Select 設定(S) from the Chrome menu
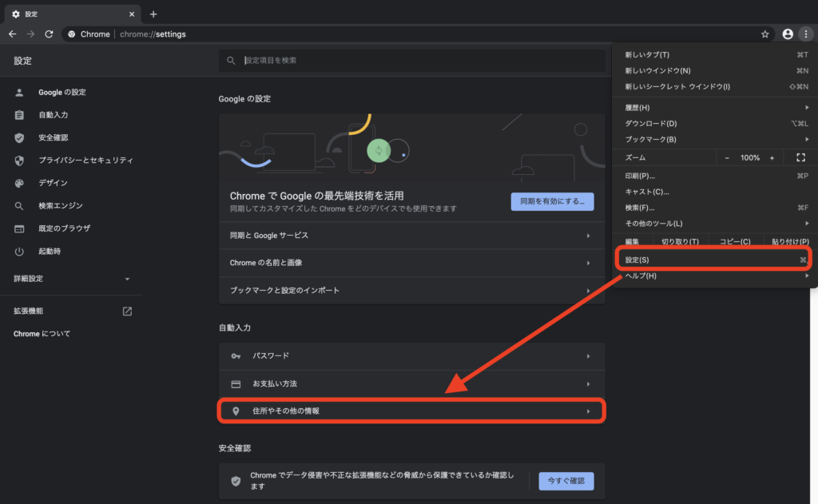 (x=715, y=260)
